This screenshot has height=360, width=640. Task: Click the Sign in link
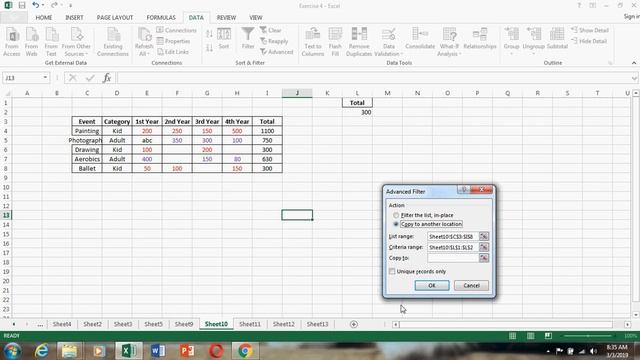pyautogui.click(x=631, y=16)
